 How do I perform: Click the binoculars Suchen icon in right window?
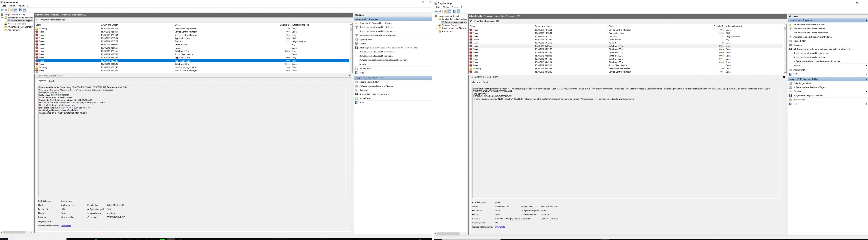tap(790, 45)
